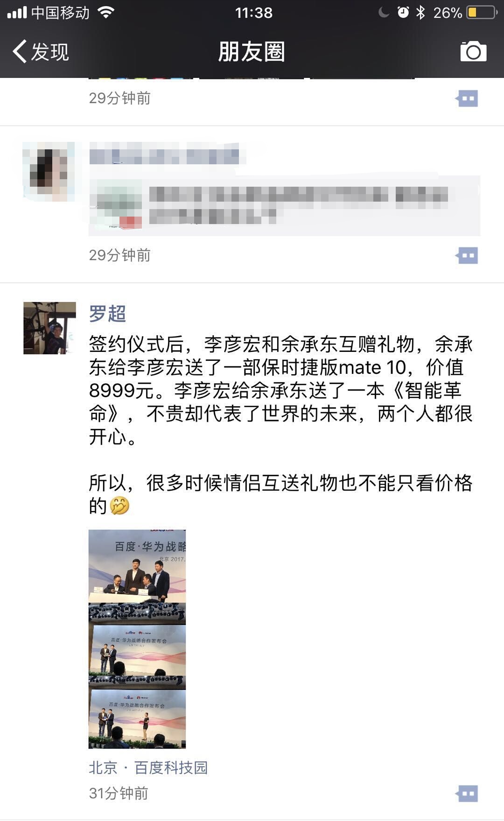Open comment menu for the top 29分钟前 post

point(467,98)
